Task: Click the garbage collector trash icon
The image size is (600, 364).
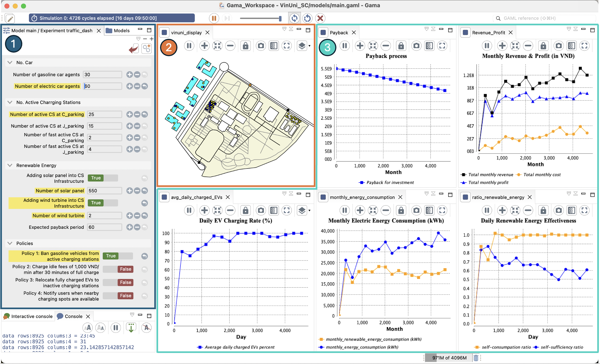Action: (x=476, y=358)
